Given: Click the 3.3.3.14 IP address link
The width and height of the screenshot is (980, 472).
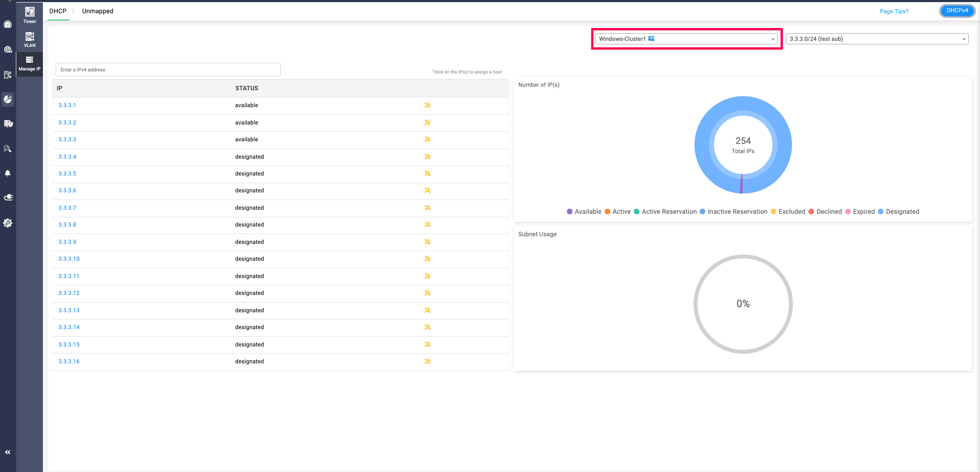Looking at the screenshot, I should (69, 327).
